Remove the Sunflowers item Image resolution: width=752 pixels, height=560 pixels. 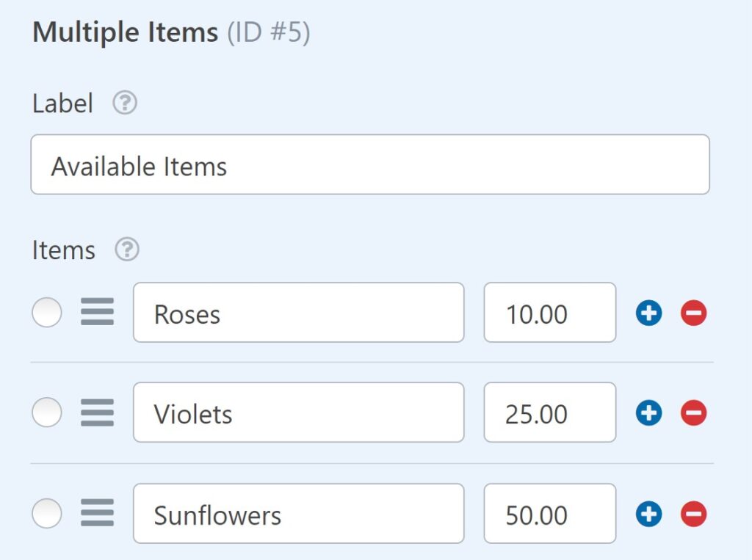pyautogui.click(x=693, y=514)
